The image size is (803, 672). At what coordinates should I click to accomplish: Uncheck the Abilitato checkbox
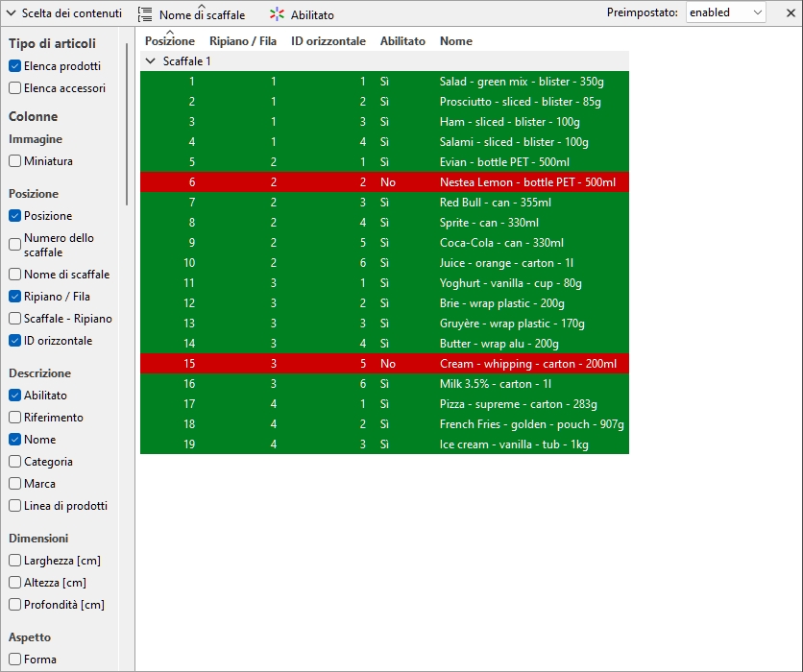(14, 396)
